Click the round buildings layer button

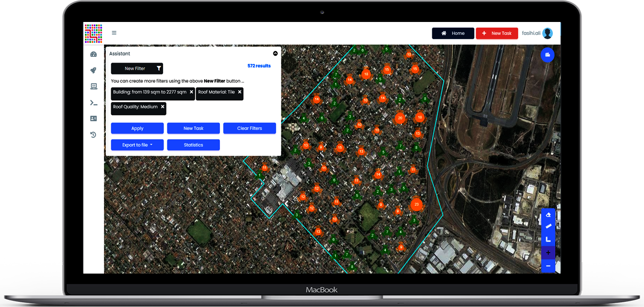coord(547,55)
